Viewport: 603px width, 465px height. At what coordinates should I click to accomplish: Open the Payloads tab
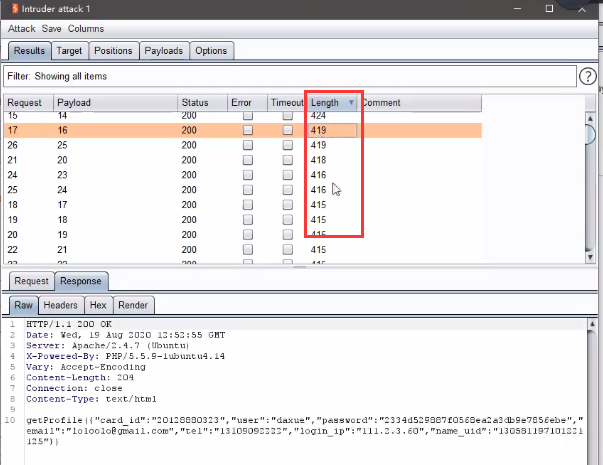(163, 50)
